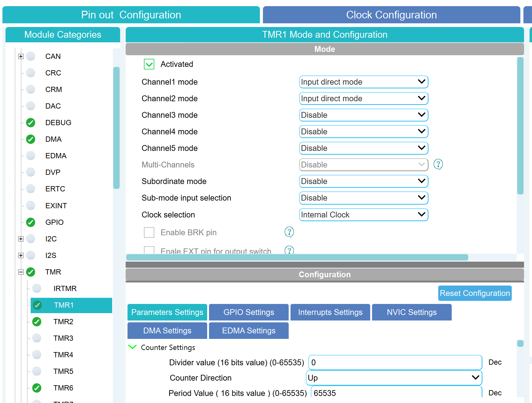Select the Interrupts Settings tab

(330, 312)
